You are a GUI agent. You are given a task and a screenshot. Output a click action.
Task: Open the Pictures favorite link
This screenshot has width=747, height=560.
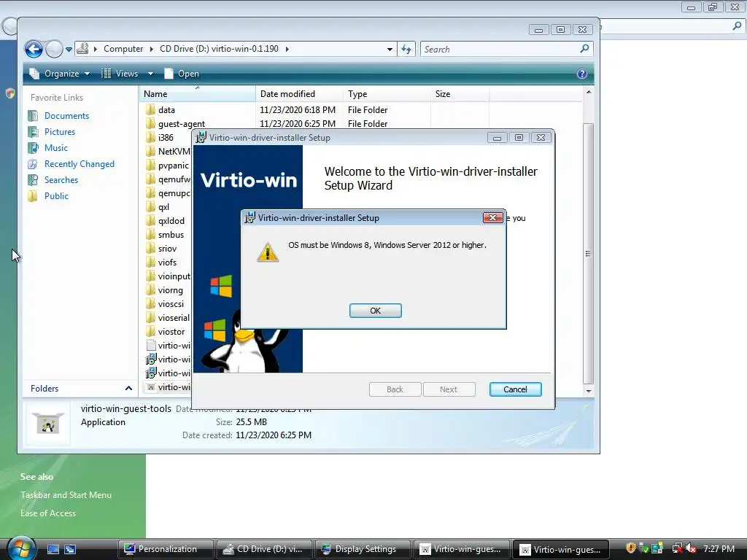tap(60, 132)
